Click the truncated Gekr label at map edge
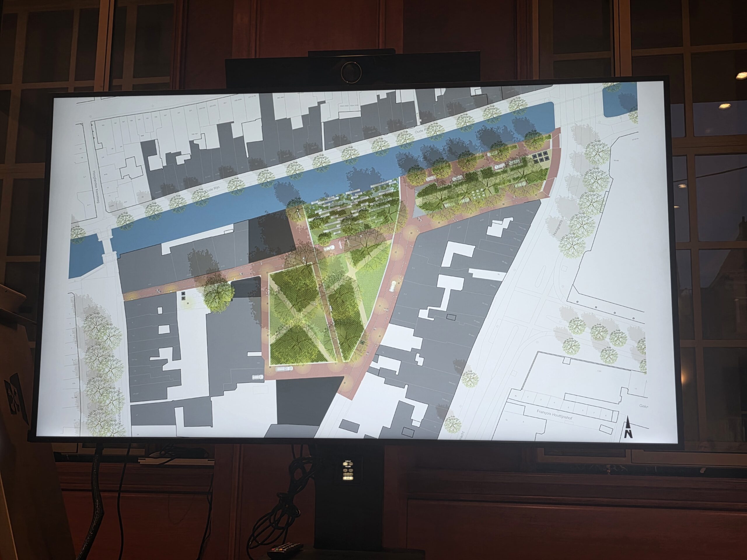 [644, 406]
